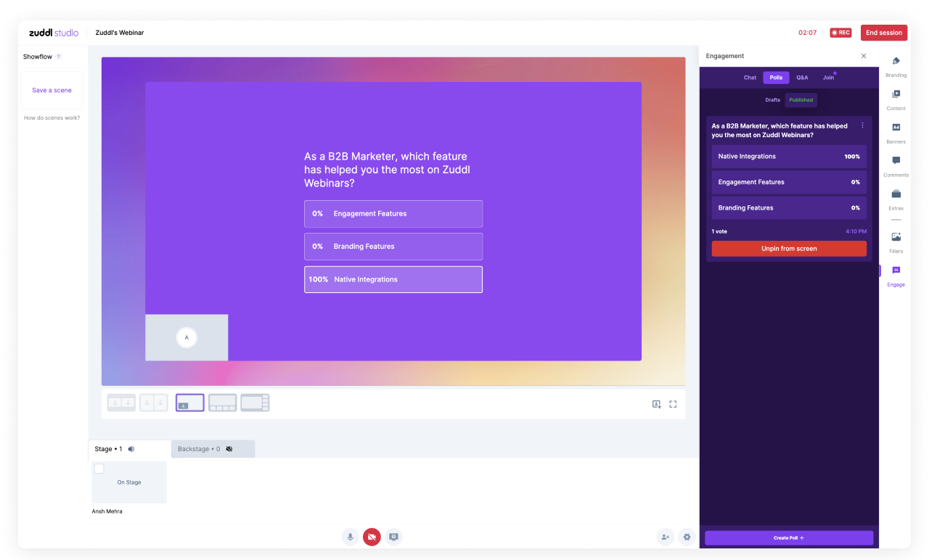The height and width of the screenshot is (560, 929).
Task: Toggle the microphone button
Action: click(351, 537)
